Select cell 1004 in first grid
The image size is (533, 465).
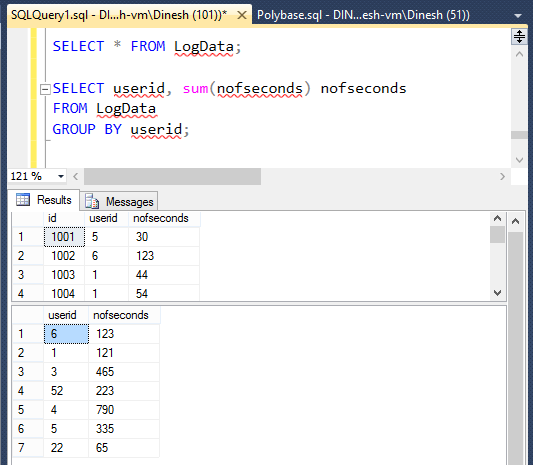coord(64,293)
